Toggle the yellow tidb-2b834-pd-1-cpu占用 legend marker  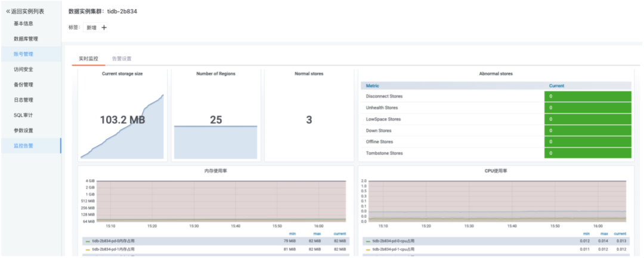click(369, 250)
